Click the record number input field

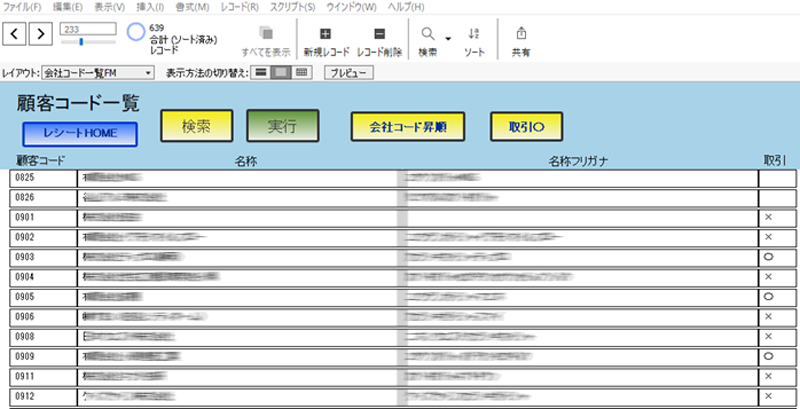pyautogui.click(x=86, y=29)
